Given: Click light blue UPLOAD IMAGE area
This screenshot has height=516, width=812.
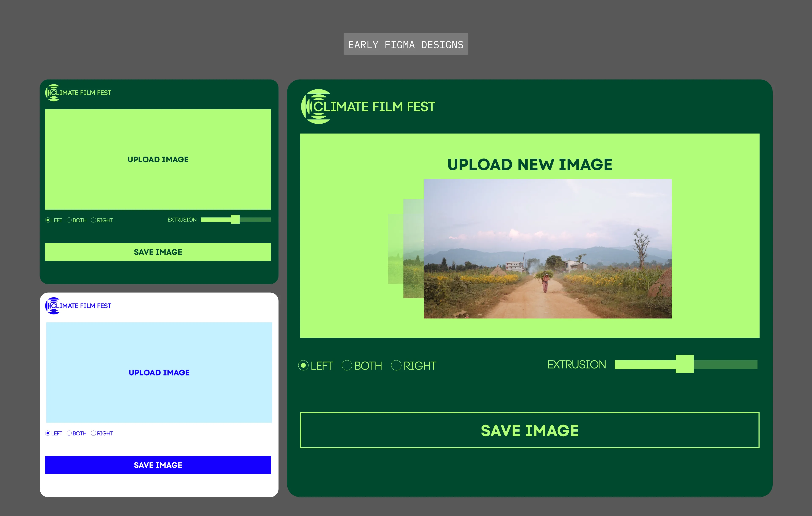Looking at the screenshot, I should [159, 373].
